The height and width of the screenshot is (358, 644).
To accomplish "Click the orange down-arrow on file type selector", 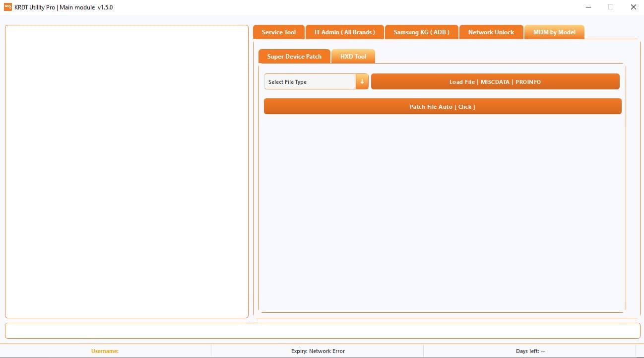I will pyautogui.click(x=362, y=81).
